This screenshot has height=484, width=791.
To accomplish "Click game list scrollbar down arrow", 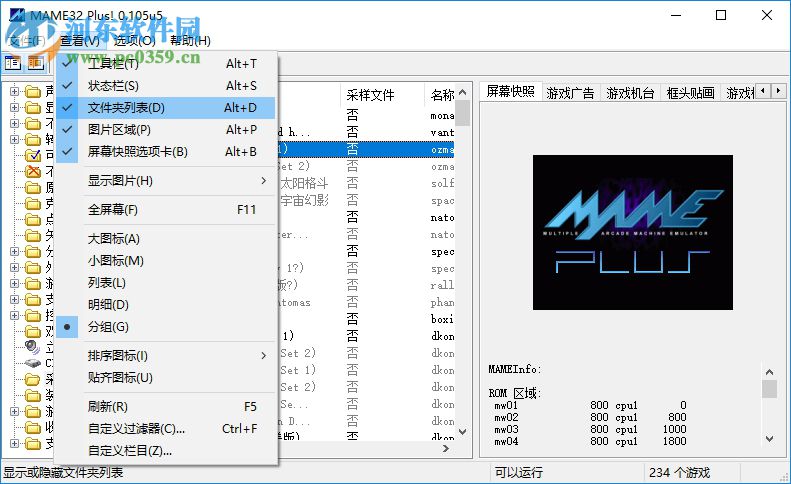I will tap(463, 432).
